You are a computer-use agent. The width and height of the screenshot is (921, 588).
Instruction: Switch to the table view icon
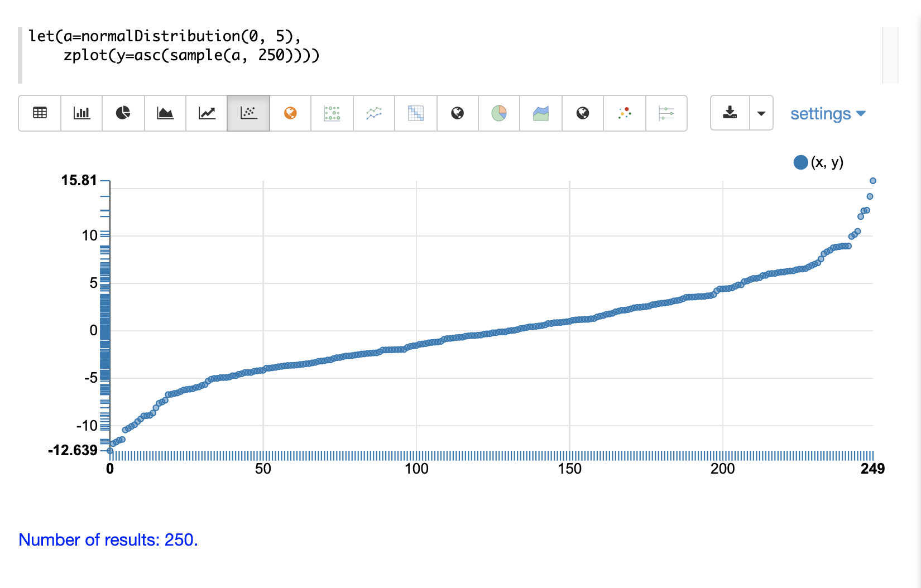click(x=40, y=113)
